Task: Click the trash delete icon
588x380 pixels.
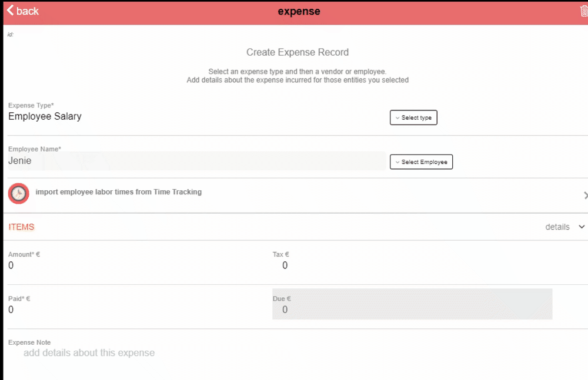Action: pyautogui.click(x=584, y=11)
